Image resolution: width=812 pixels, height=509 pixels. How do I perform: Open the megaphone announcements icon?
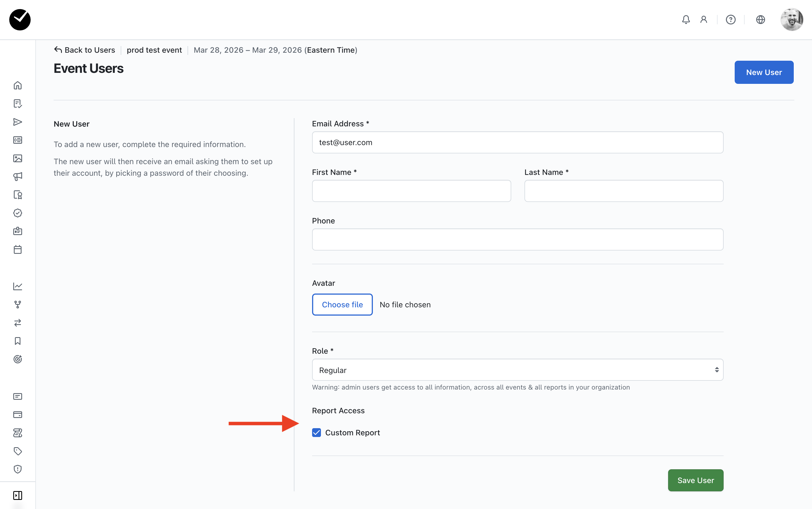17,176
